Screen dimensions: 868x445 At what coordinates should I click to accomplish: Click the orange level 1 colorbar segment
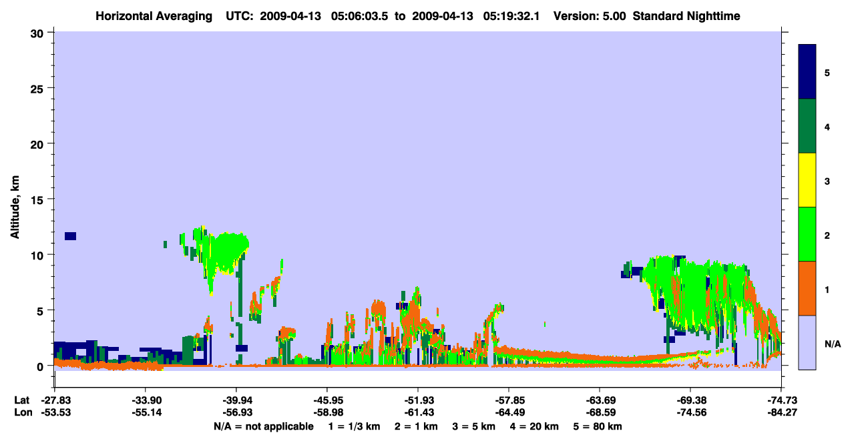click(807, 288)
